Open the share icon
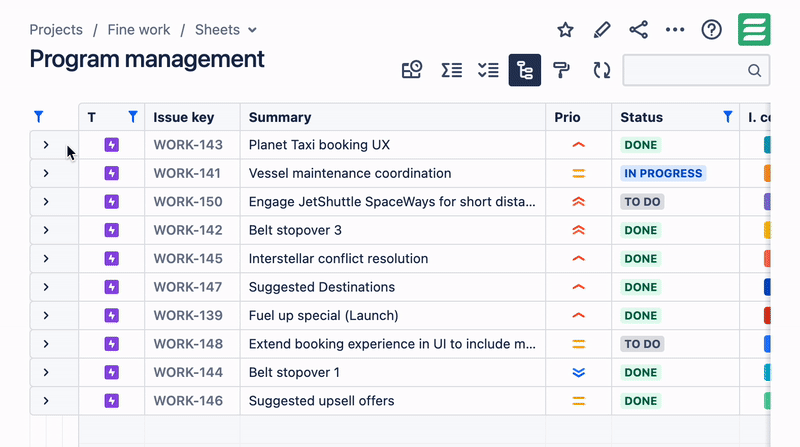Image resolution: width=800 pixels, height=447 pixels. [638, 30]
